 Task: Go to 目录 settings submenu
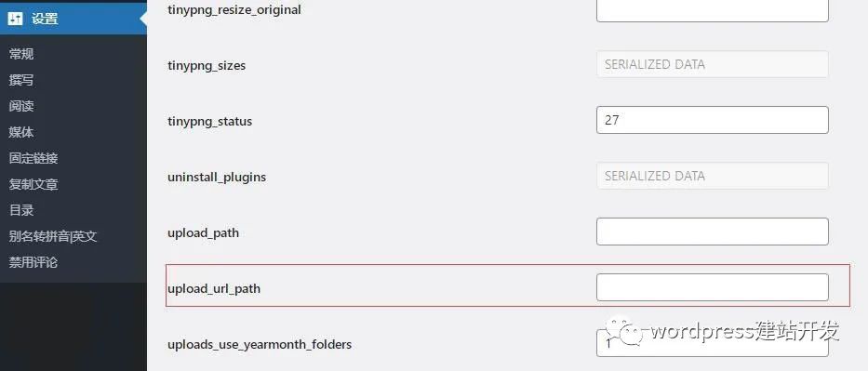[21, 210]
